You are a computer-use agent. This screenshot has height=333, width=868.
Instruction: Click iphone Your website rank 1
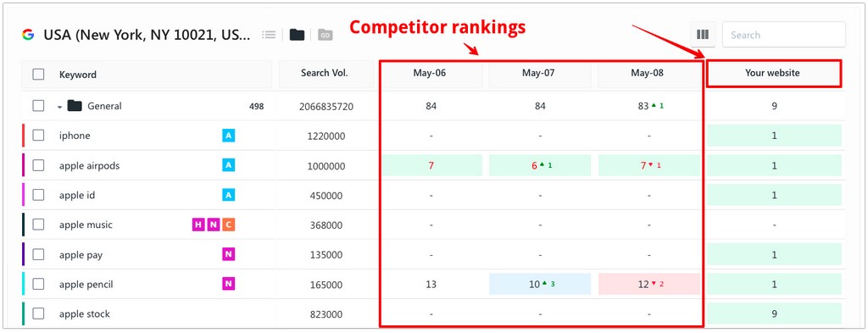coord(774,136)
